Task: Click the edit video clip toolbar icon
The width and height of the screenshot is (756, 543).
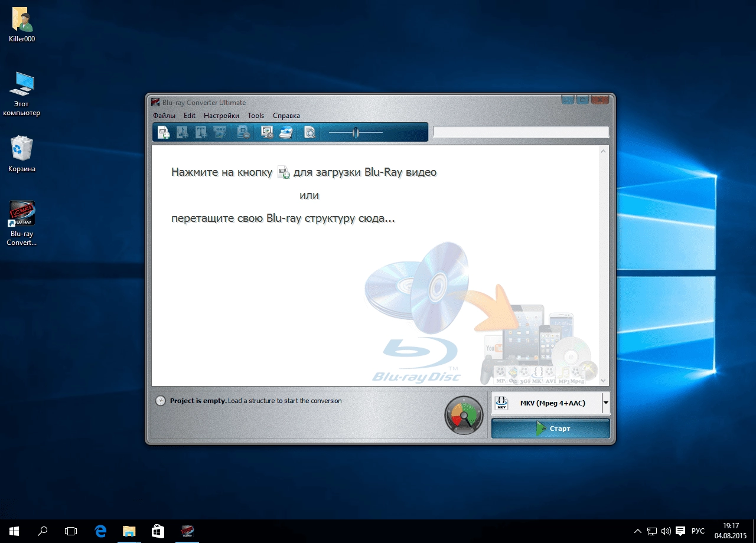Action: pyautogui.click(x=220, y=132)
